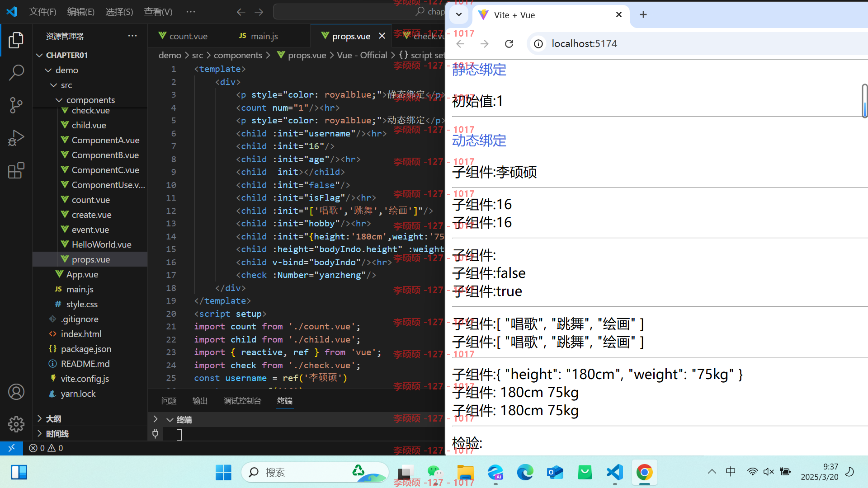Open Outlook from taskbar
Image resolution: width=868 pixels, height=488 pixels.
click(555, 473)
